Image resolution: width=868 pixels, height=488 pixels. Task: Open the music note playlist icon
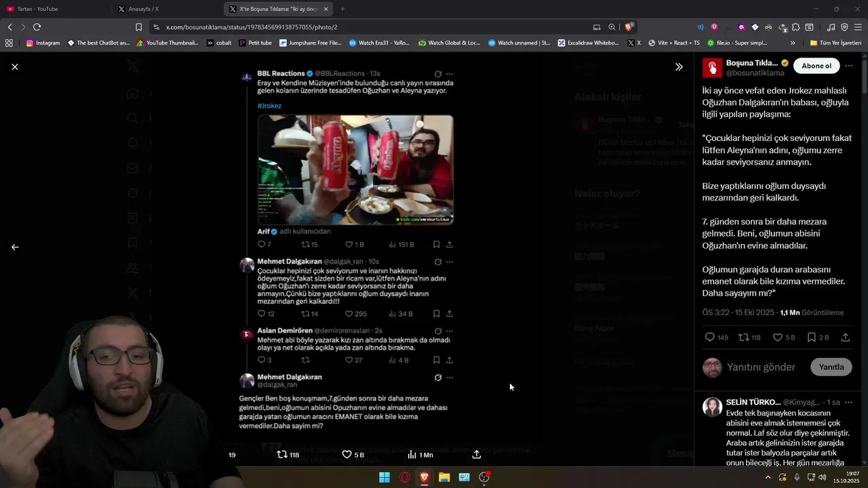[x=831, y=27]
